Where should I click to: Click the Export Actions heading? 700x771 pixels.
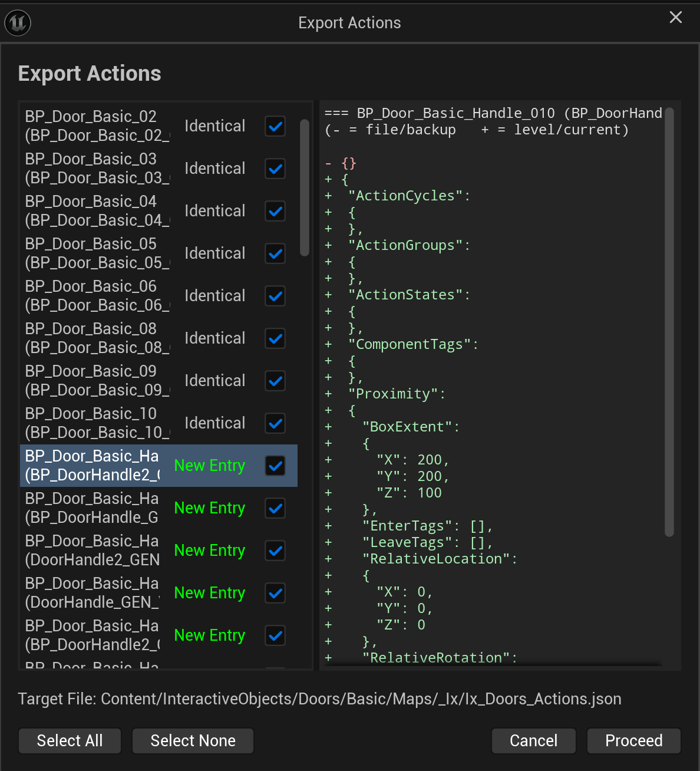pos(90,74)
